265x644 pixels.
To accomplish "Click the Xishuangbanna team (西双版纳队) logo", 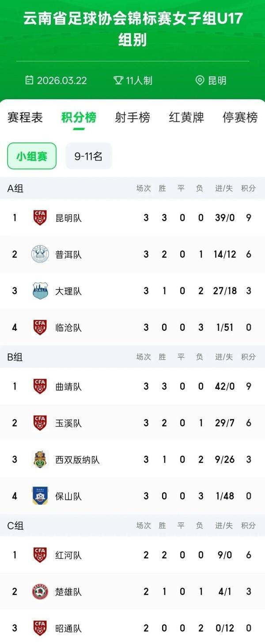I will [40, 460].
